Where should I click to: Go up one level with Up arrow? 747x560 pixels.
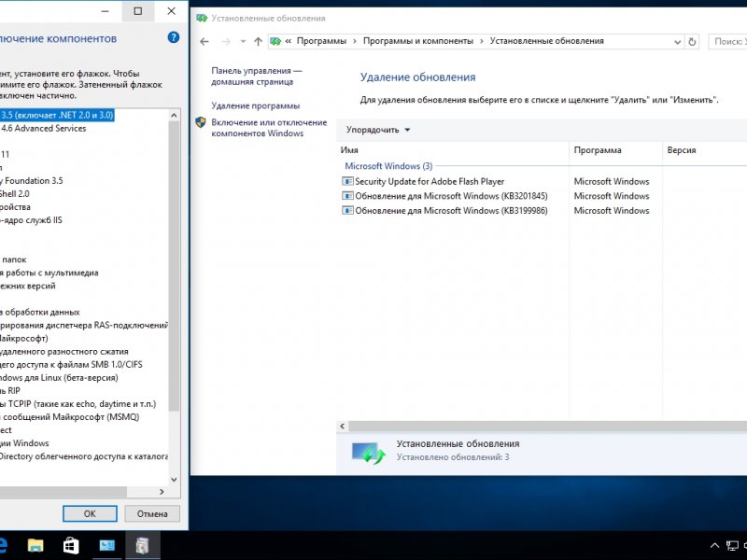tap(259, 41)
